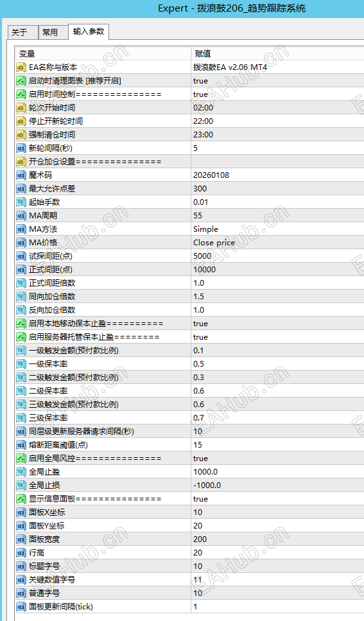The width and height of the screenshot is (364, 621).
Task: Click the string icon beside EA名称与版本
Action: (21, 67)
